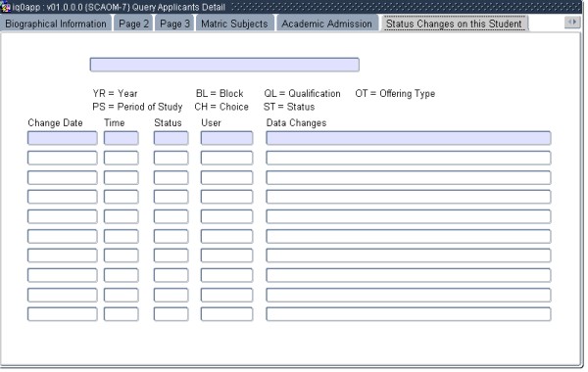Click third row User field
588x372 pixels.
(226, 177)
